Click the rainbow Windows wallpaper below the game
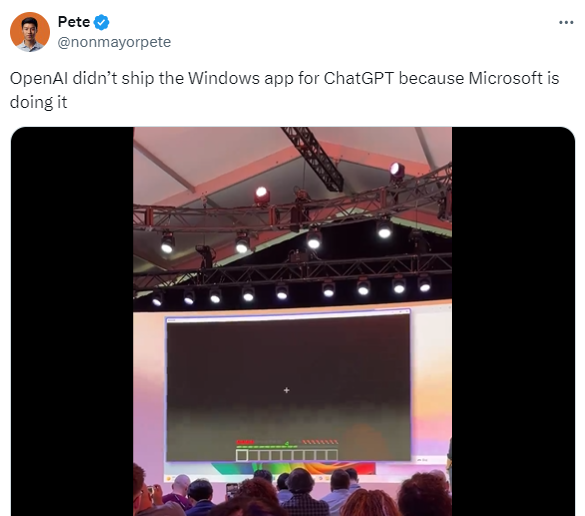 point(293,468)
